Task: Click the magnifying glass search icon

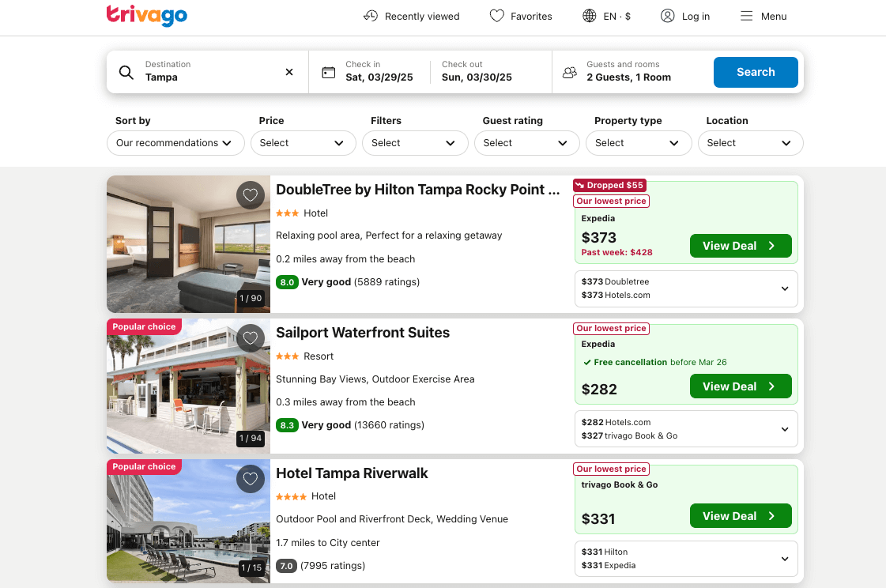Action: coord(126,72)
